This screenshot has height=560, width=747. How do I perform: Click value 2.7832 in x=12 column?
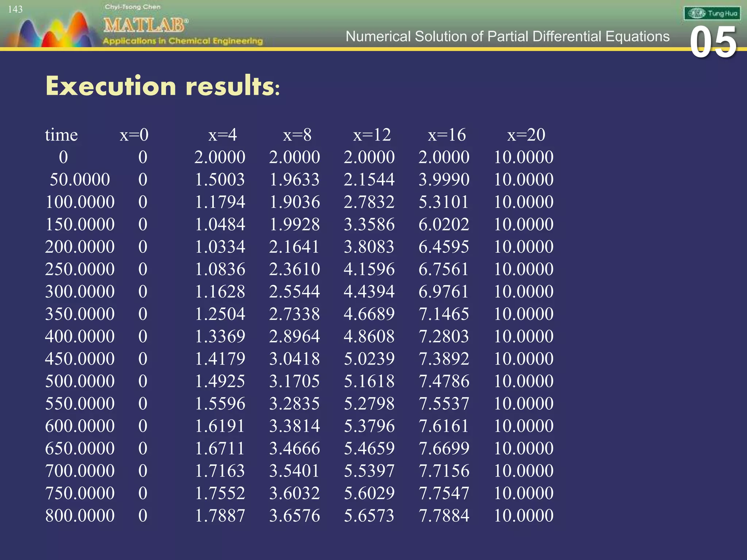[369, 202]
